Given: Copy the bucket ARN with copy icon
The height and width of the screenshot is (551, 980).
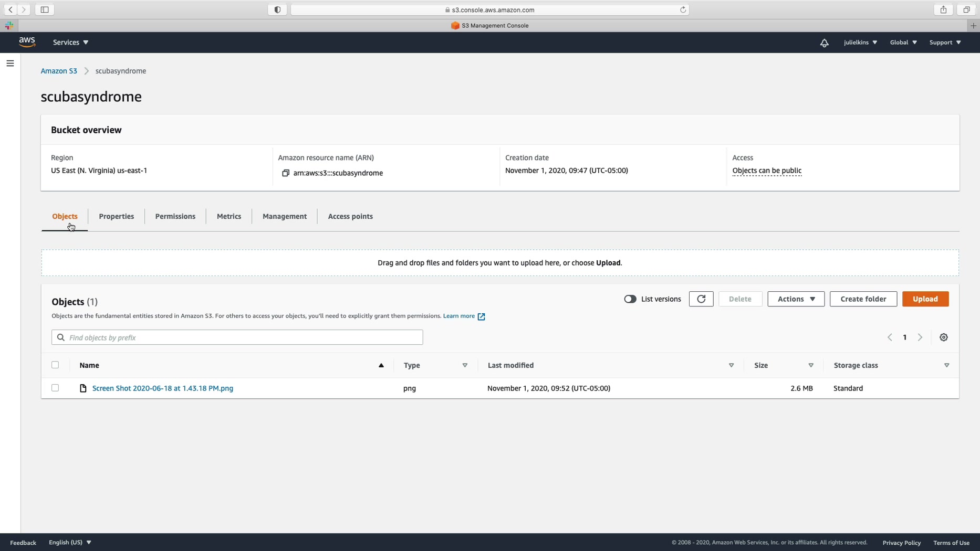Looking at the screenshot, I should (x=286, y=173).
